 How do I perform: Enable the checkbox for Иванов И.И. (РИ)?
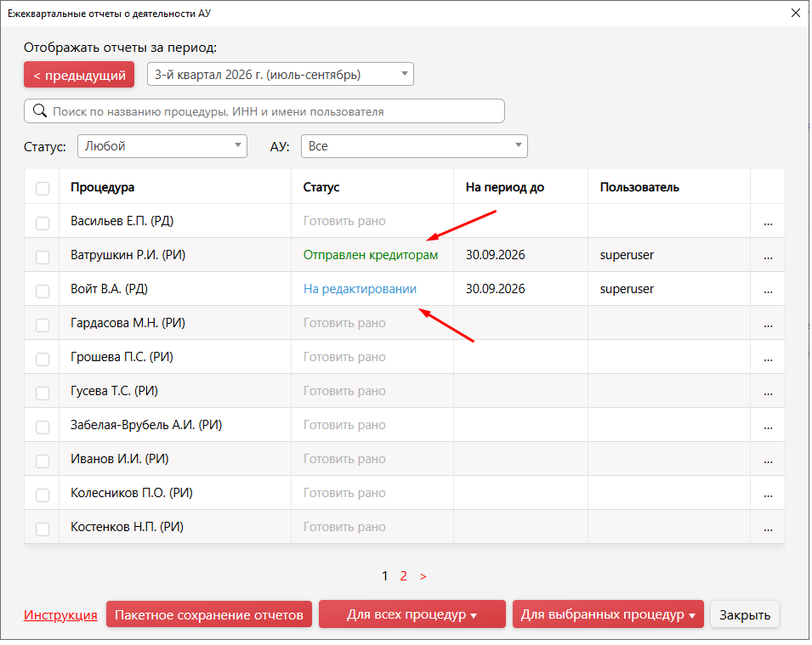43,461
